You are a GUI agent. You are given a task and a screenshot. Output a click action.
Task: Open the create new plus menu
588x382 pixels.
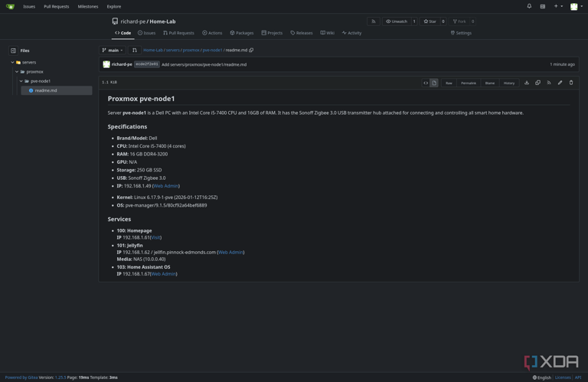(558, 6)
